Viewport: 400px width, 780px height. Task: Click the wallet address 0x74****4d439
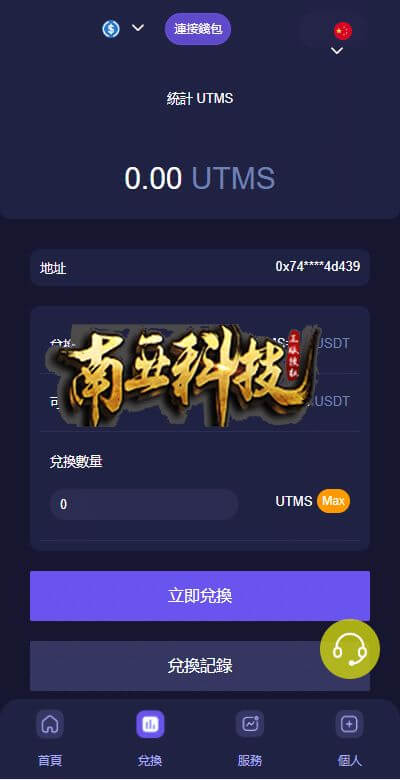318,267
